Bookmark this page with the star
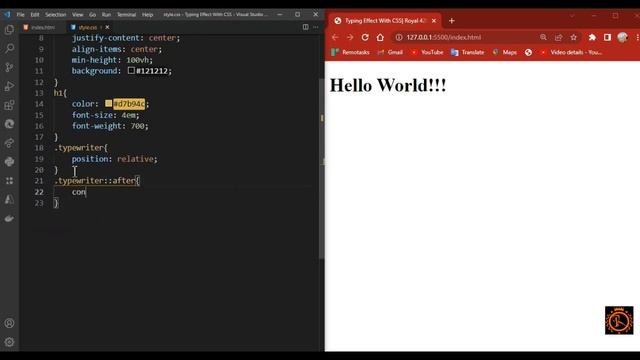The image size is (640, 360). [573, 37]
